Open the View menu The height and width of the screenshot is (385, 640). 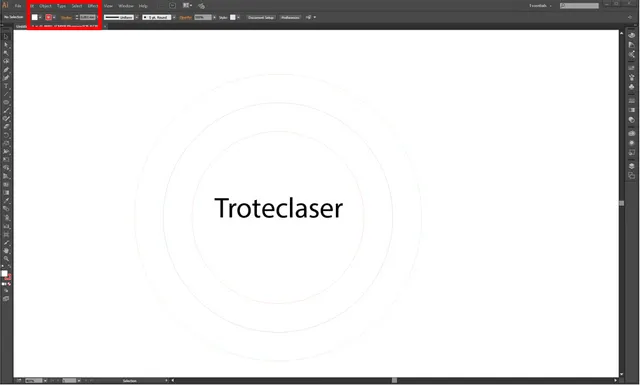[108, 6]
